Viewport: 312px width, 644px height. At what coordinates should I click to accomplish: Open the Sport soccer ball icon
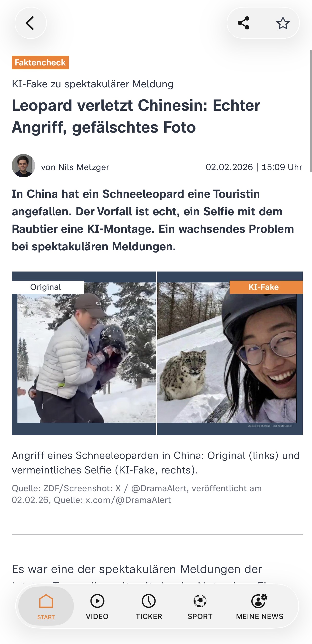(200, 601)
